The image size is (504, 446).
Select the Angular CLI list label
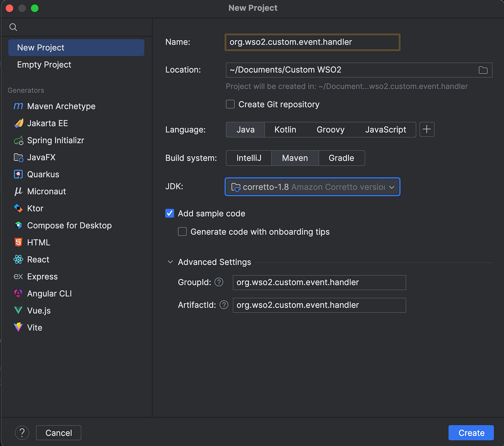pos(50,294)
